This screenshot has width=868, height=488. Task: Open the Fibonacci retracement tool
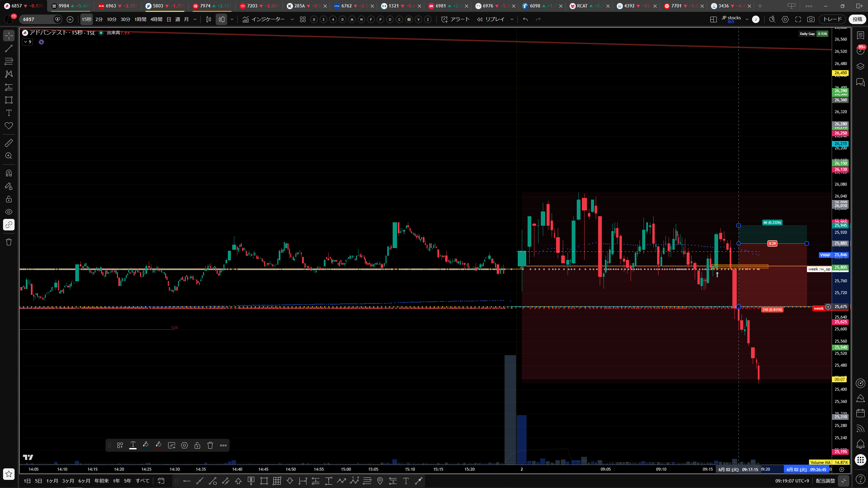(9, 61)
